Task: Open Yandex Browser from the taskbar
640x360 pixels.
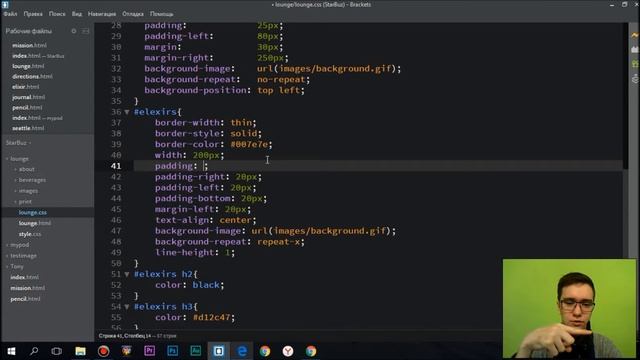Action: pyautogui.click(x=288, y=351)
